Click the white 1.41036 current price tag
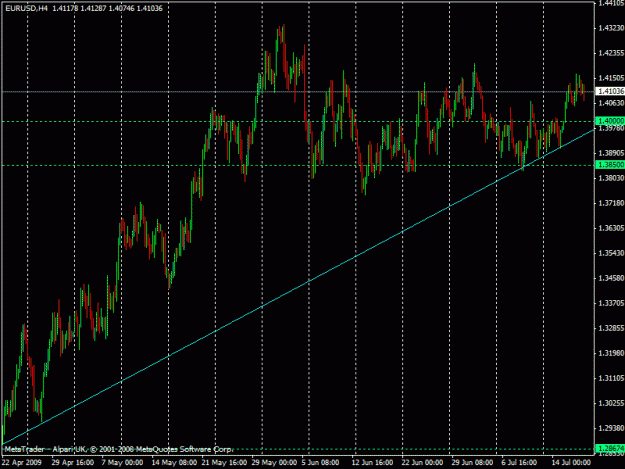This screenshot has height=469, width=625. pyautogui.click(x=610, y=91)
